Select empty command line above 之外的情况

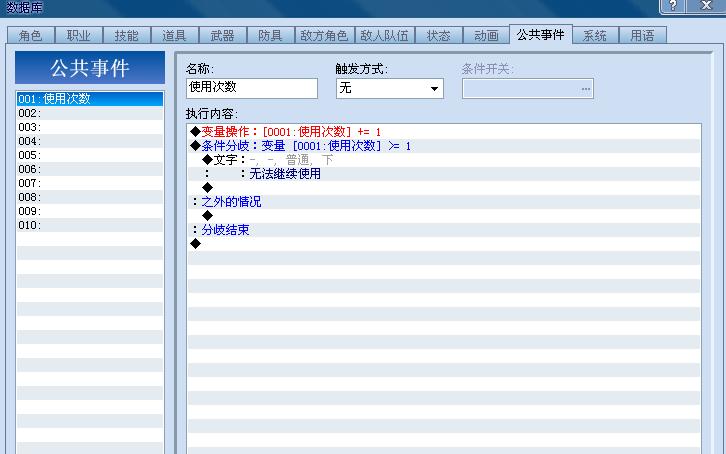[x=444, y=187]
